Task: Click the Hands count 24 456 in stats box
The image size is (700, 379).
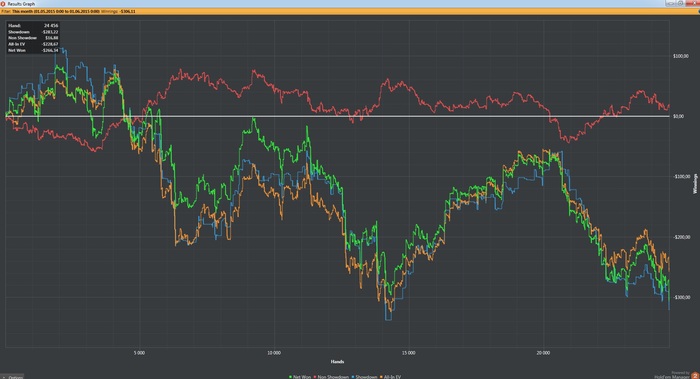Action: pyautogui.click(x=51, y=25)
